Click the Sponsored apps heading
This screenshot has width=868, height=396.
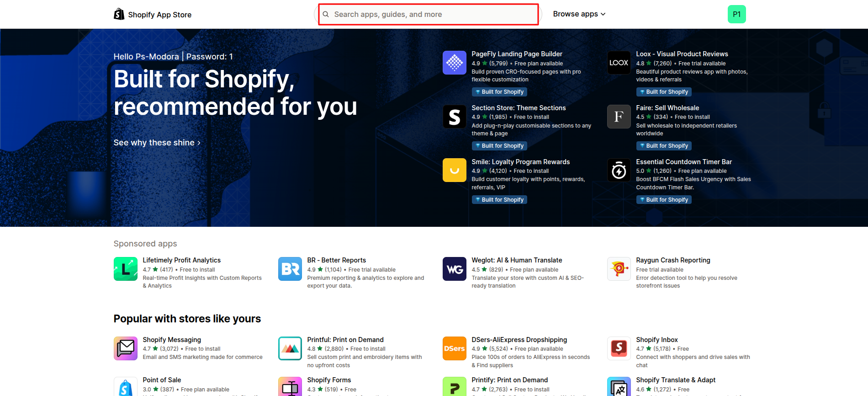point(145,244)
